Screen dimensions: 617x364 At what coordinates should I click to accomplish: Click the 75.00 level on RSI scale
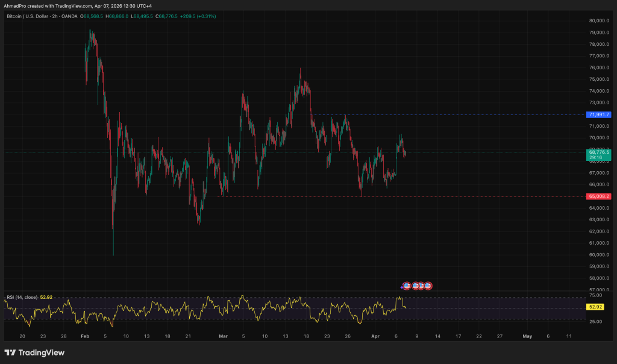pos(595,296)
